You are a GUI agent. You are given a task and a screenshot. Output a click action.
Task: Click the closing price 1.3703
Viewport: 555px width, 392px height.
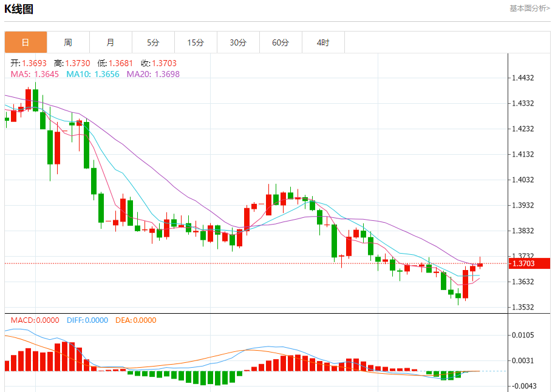click(x=164, y=63)
